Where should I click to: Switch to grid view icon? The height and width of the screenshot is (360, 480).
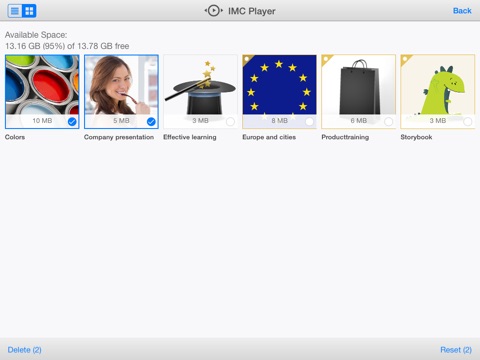click(29, 11)
